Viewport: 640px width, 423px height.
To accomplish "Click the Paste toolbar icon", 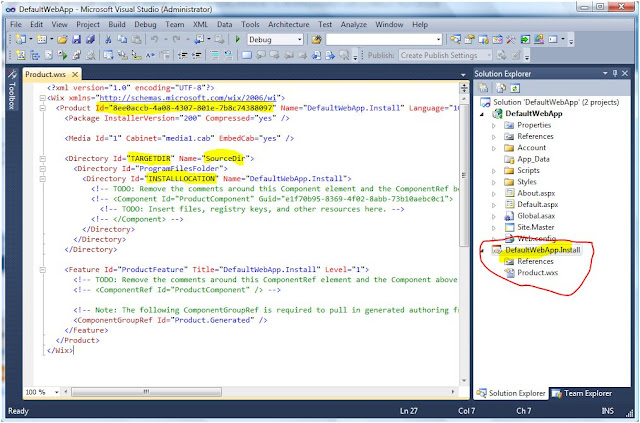I will pos(136,40).
